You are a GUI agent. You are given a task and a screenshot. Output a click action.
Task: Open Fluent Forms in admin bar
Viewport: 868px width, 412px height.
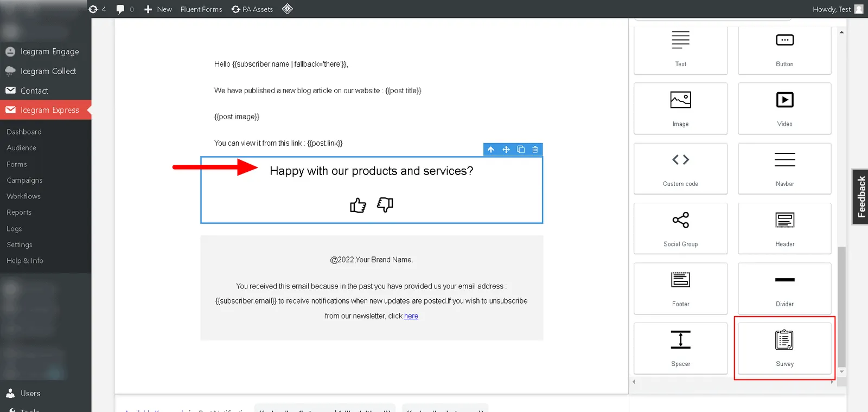coord(201,9)
